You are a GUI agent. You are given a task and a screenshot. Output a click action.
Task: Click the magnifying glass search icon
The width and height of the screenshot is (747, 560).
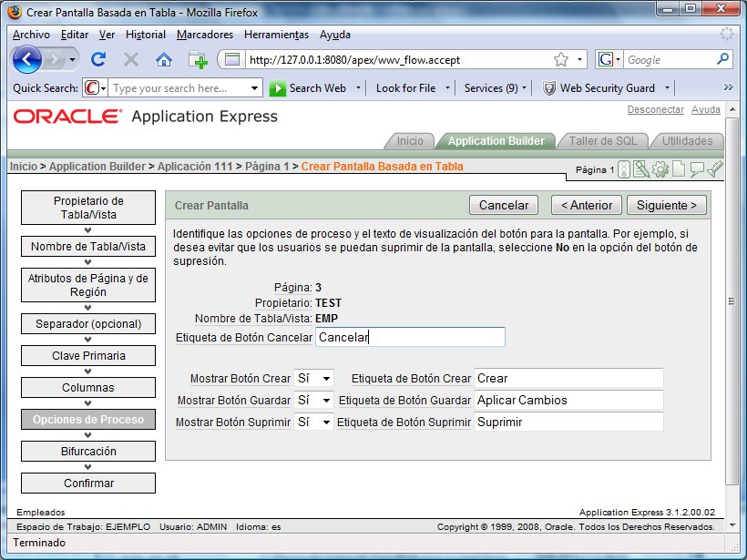722,59
